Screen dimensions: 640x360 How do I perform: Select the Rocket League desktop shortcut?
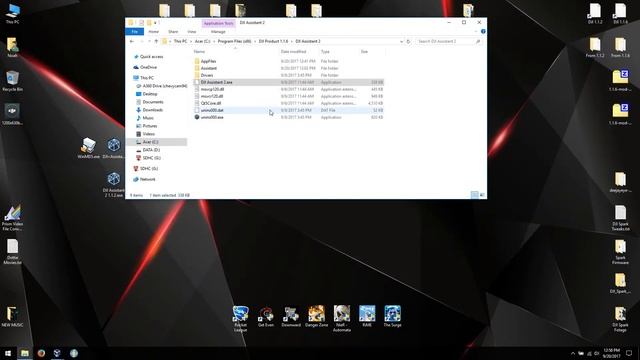(240, 318)
